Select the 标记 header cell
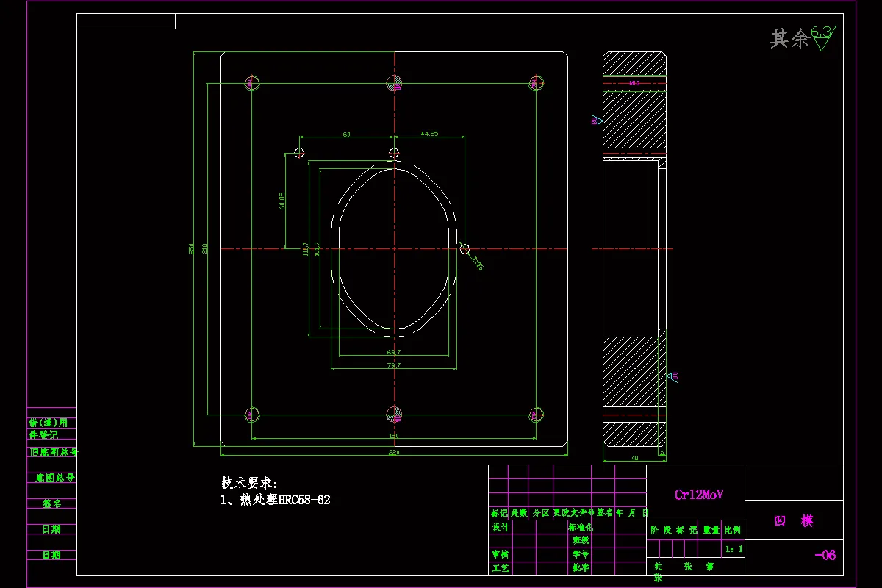Image resolution: width=882 pixels, height=588 pixels. tap(499, 513)
